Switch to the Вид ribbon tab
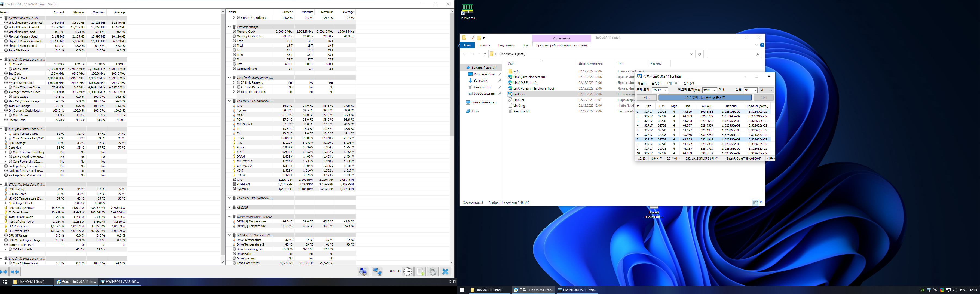Viewport: 980px width, 294px height. [x=525, y=45]
